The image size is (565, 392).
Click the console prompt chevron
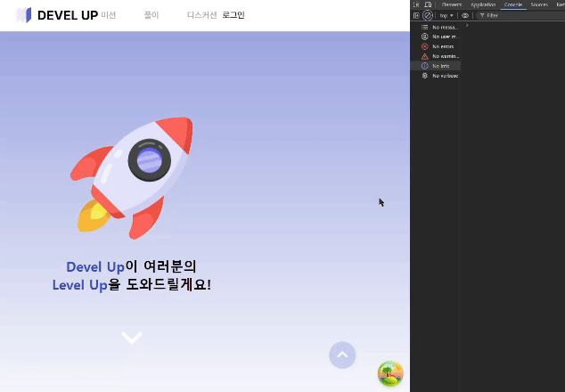(467, 25)
